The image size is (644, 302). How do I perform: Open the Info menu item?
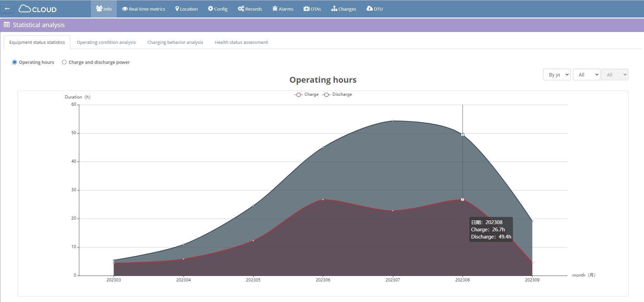pyautogui.click(x=104, y=9)
